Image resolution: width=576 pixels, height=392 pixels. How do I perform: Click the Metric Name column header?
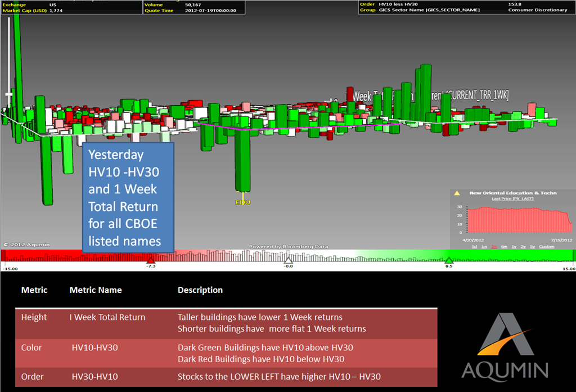click(96, 290)
